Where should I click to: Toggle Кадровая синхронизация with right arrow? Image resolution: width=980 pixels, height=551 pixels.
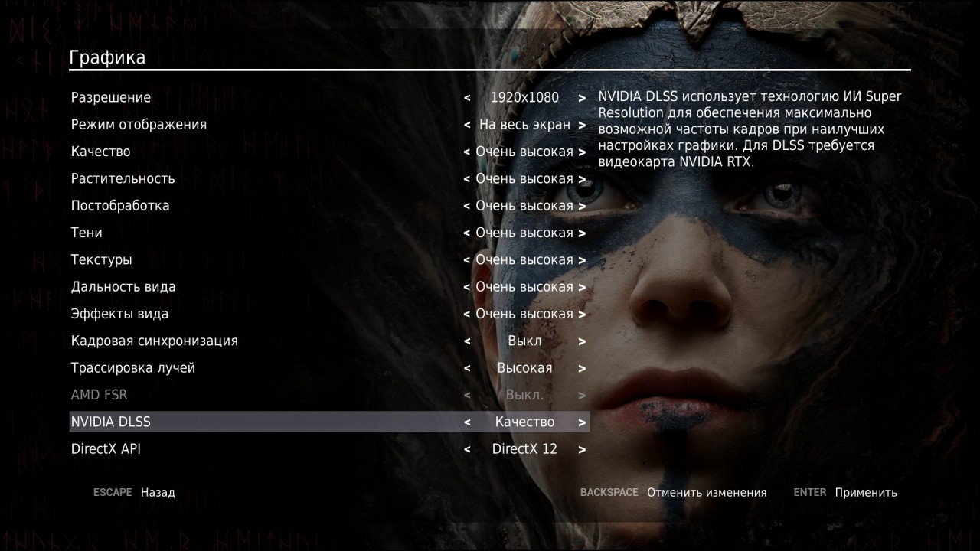pos(582,341)
